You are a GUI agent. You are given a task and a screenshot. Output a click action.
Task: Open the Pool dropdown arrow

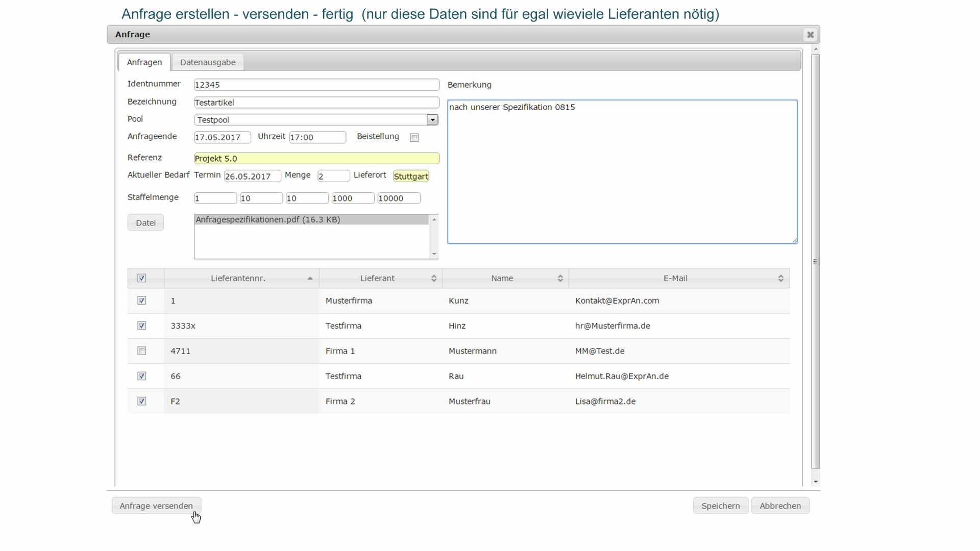click(x=432, y=120)
